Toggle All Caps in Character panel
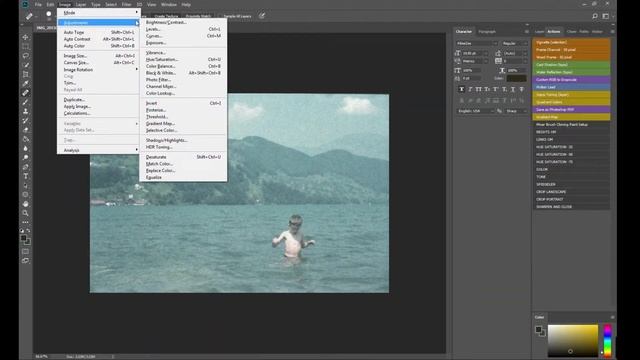640x360 pixels. click(479, 89)
